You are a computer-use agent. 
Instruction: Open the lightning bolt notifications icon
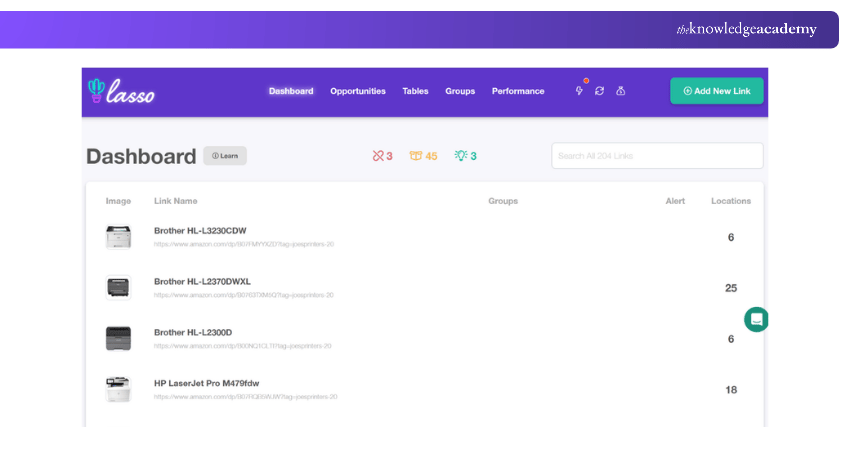(x=579, y=91)
